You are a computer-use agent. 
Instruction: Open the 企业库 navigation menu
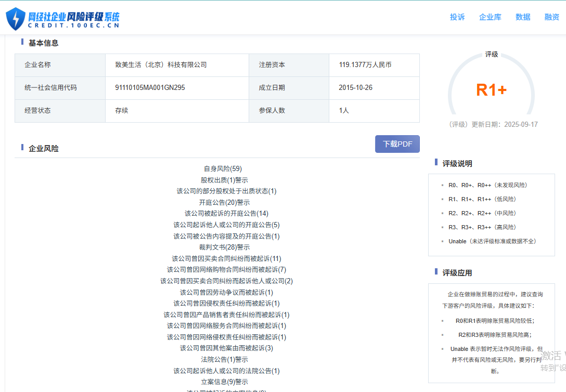tap(490, 17)
